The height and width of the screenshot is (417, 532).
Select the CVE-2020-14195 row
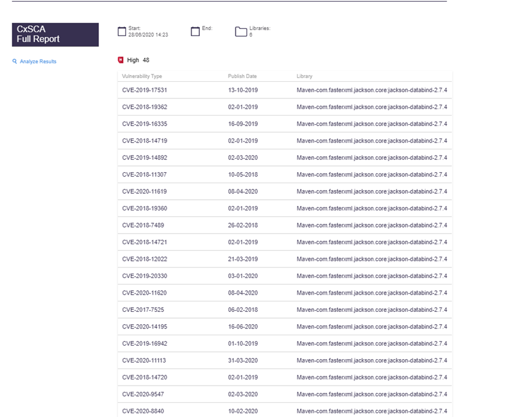285,327
